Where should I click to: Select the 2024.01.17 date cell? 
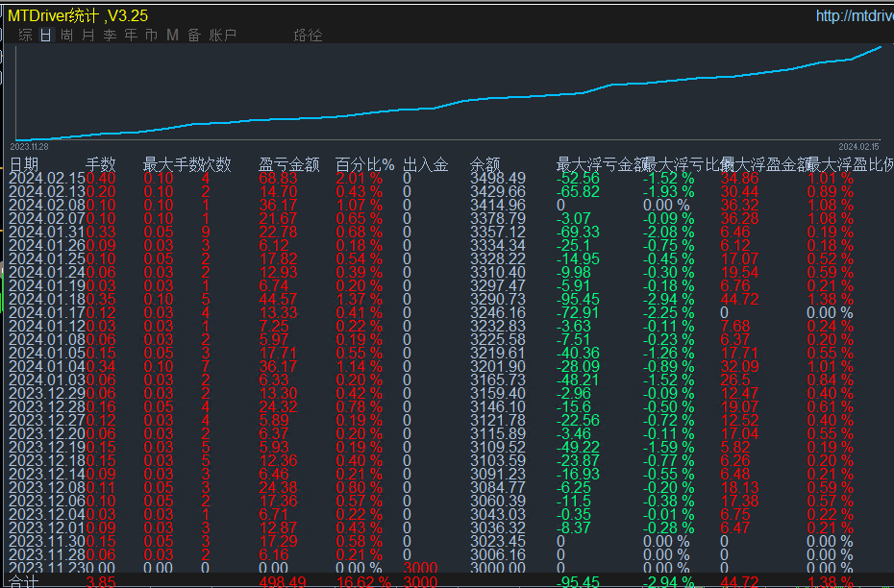[46, 313]
